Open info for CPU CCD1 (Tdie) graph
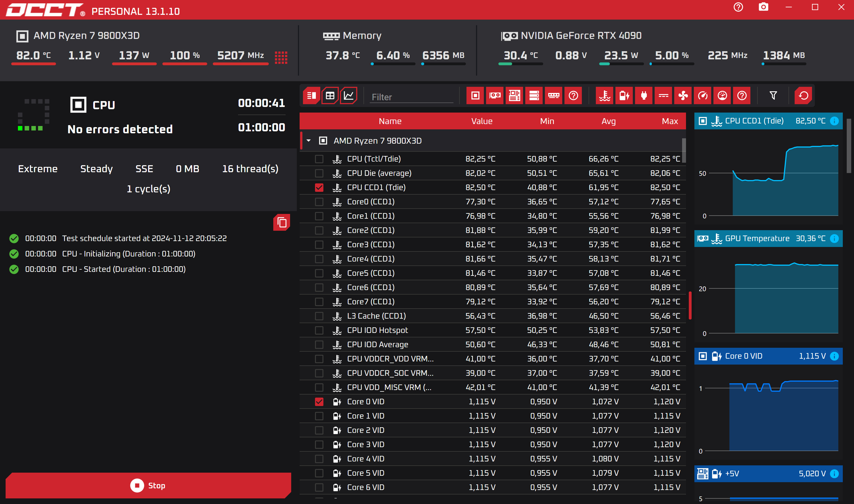 click(834, 121)
